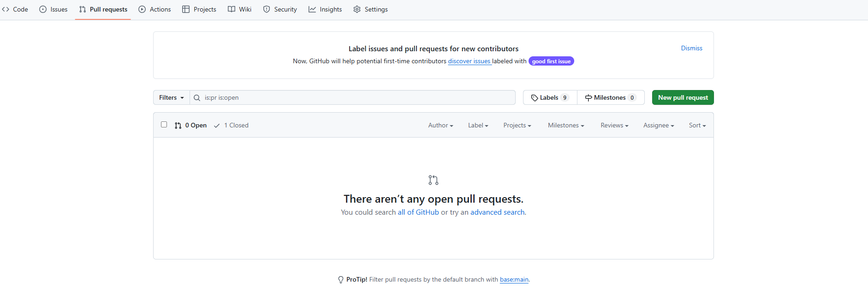The image size is (868, 301).
Task: Click the pull request icon above empty message
Action: point(434,180)
